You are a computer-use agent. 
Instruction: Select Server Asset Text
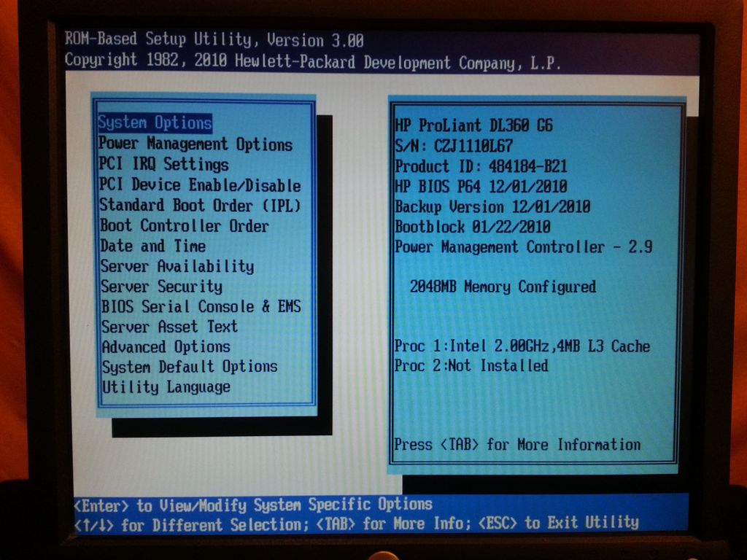169,327
